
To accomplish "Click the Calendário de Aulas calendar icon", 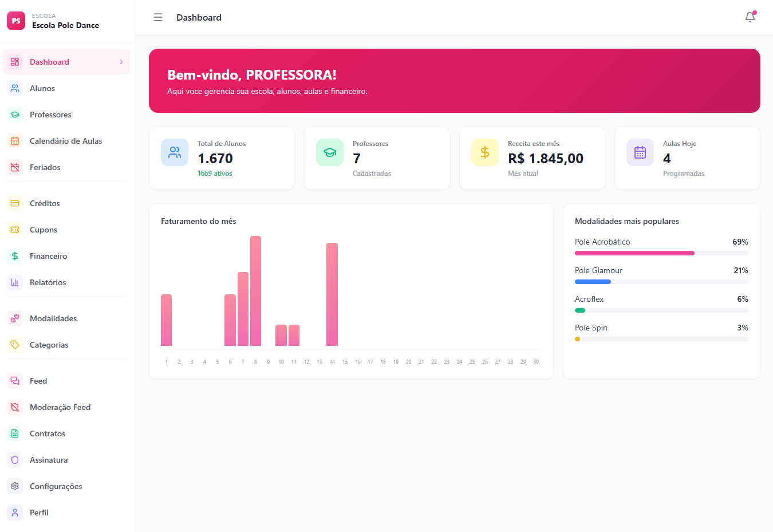I will pyautogui.click(x=15, y=141).
